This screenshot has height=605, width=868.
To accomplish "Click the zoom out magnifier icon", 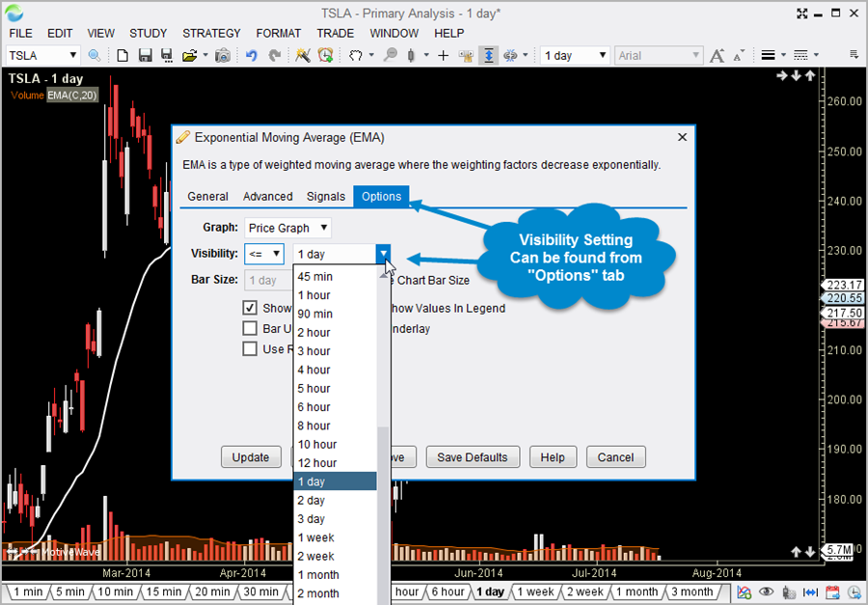I will [391, 55].
